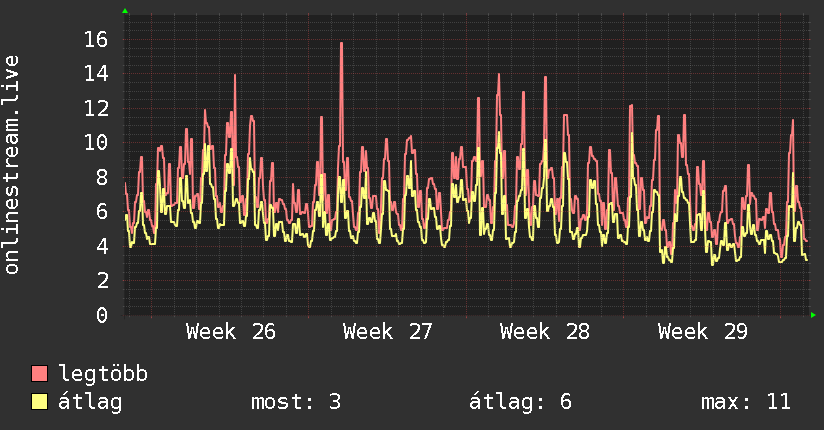Image resolution: width=824 pixels, height=430 pixels.
Task: Click the pink legtöbb legend swatch
Action: pos(39,373)
